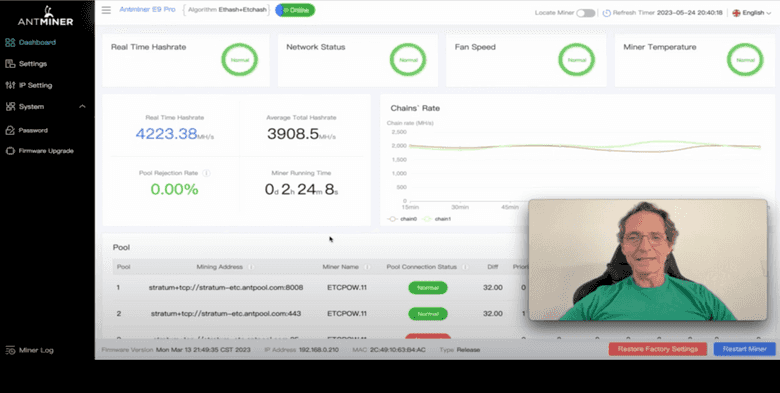Viewport: 780px width, 393px height.
Task: Click the Dashboard sidebar icon
Action: (10, 43)
